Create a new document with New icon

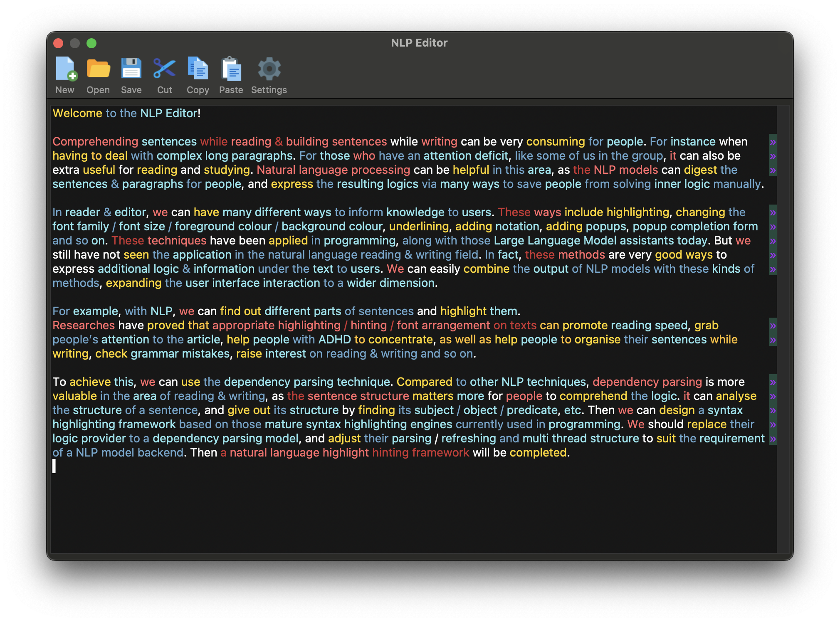pyautogui.click(x=65, y=69)
